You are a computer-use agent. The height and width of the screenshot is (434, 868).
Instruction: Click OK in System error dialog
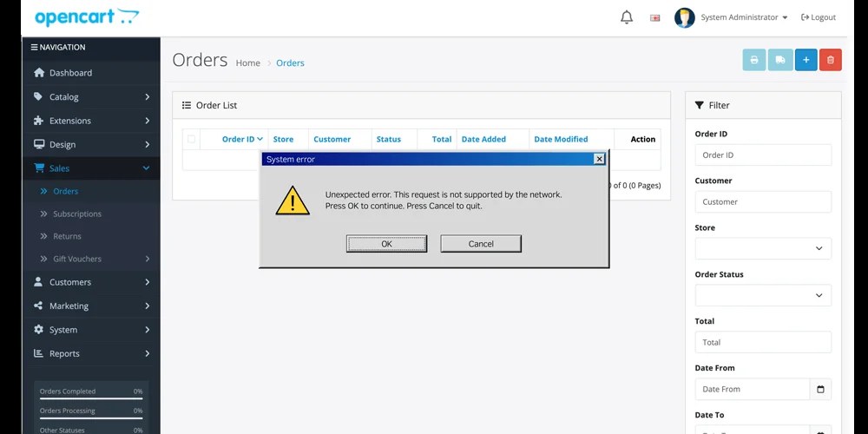click(x=386, y=244)
